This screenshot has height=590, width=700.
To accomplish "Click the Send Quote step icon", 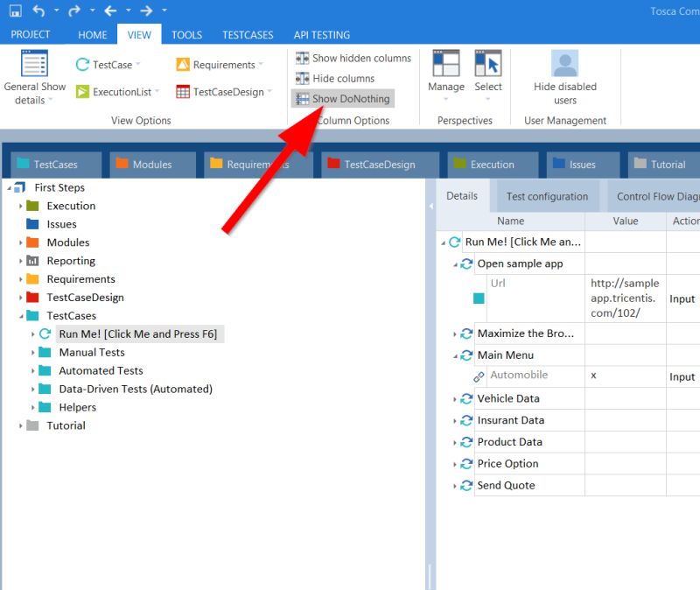I will pos(466,486).
